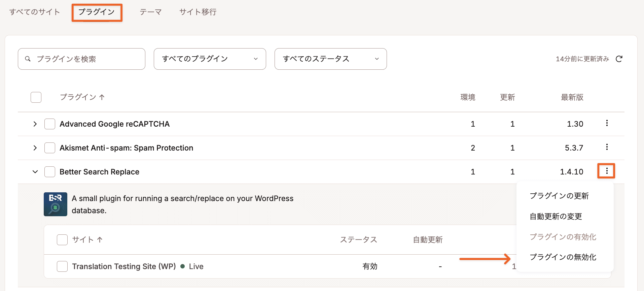Choose プラグインの無効化 from the menu
This screenshot has width=644, height=291.
tap(563, 257)
